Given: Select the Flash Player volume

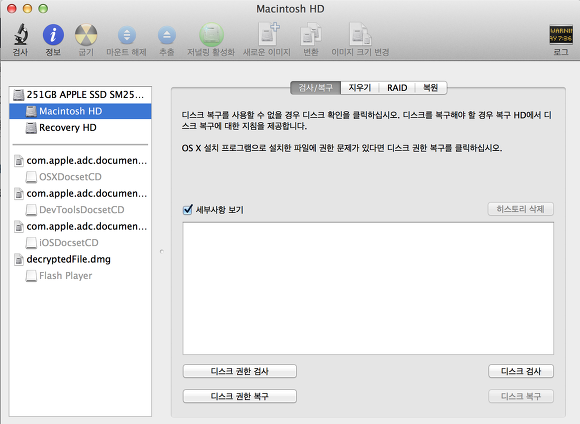Looking at the screenshot, I should pos(80,276).
